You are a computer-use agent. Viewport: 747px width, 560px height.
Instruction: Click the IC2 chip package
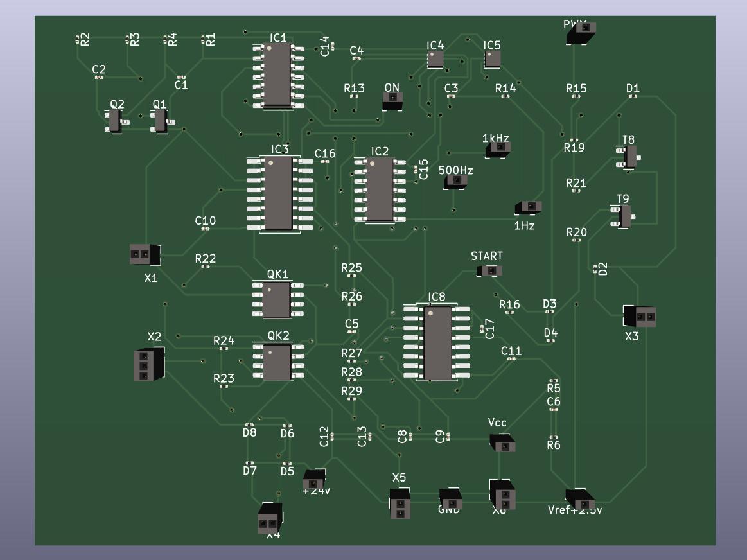tap(379, 189)
